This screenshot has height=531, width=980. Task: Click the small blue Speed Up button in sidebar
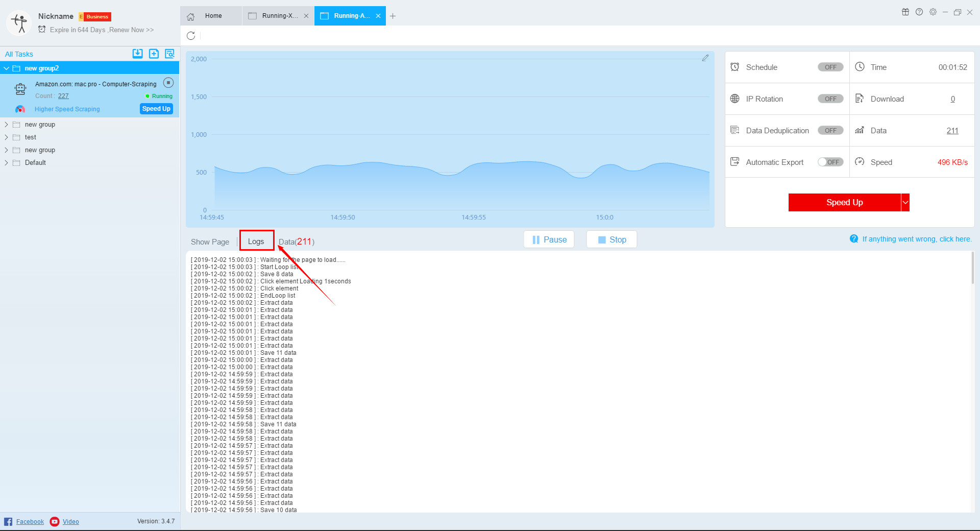tap(156, 109)
